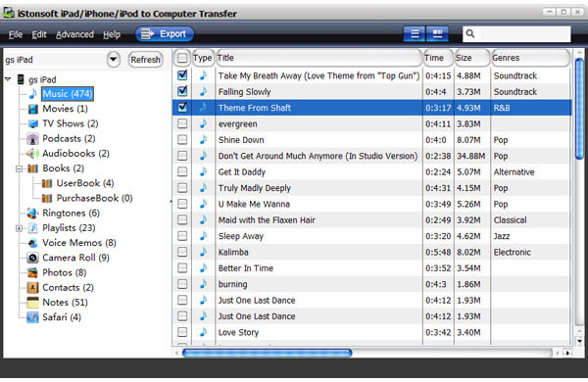Click music note icon for Sleep Away
588x382 pixels.
click(x=203, y=236)
